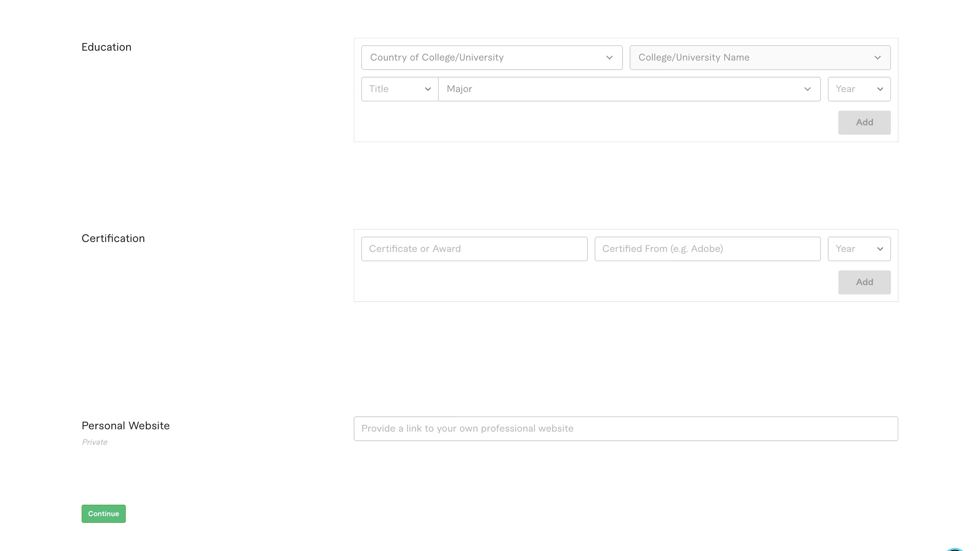Click the chevron arrow in the Major field
The height and width of the screenshot is (551, 980).
(x=807, y=89)
